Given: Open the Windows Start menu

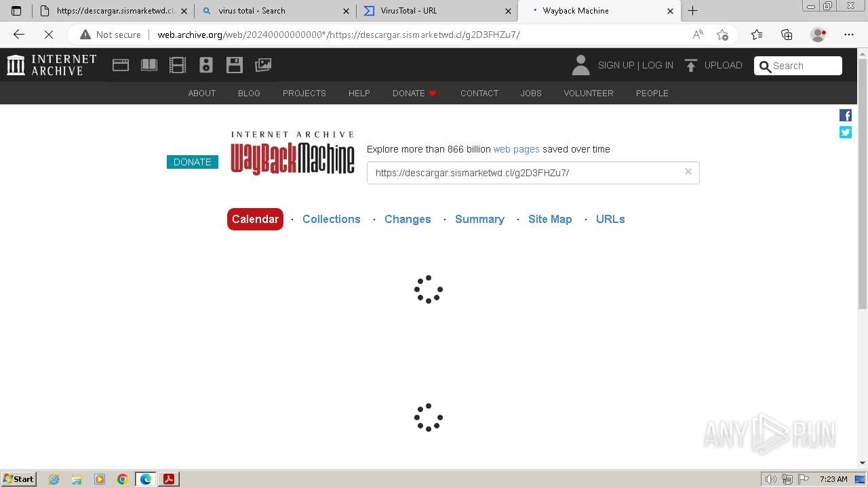Looking at the screenshot, I should pos(19,479).
